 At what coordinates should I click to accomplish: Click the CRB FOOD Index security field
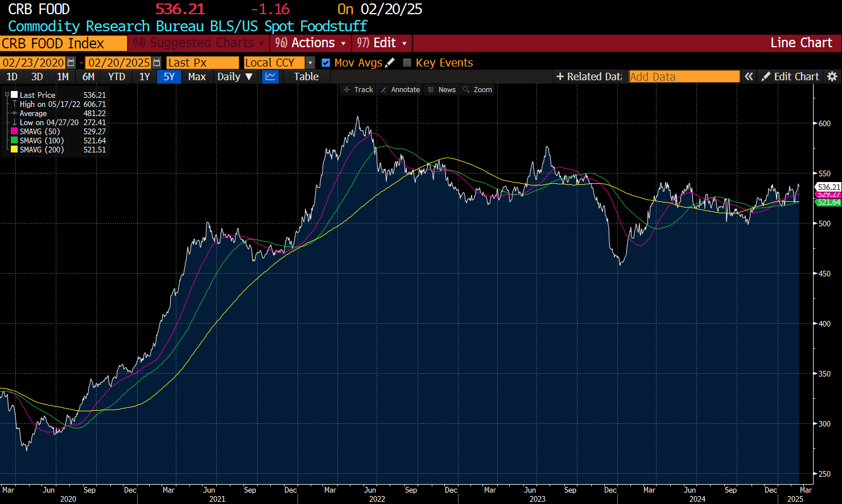tap(64, 43)
